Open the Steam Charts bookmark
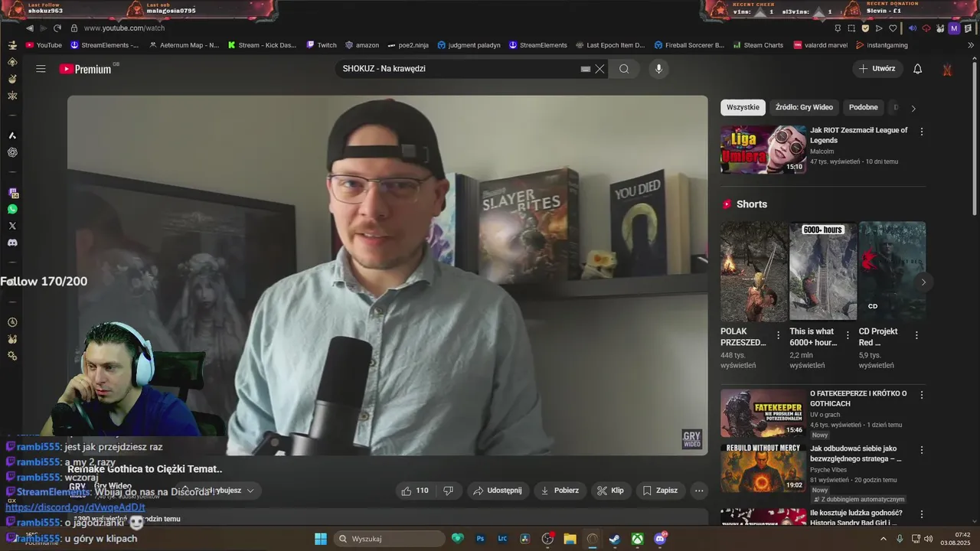This screenshot has width=980, height=551. coord(757,45)
